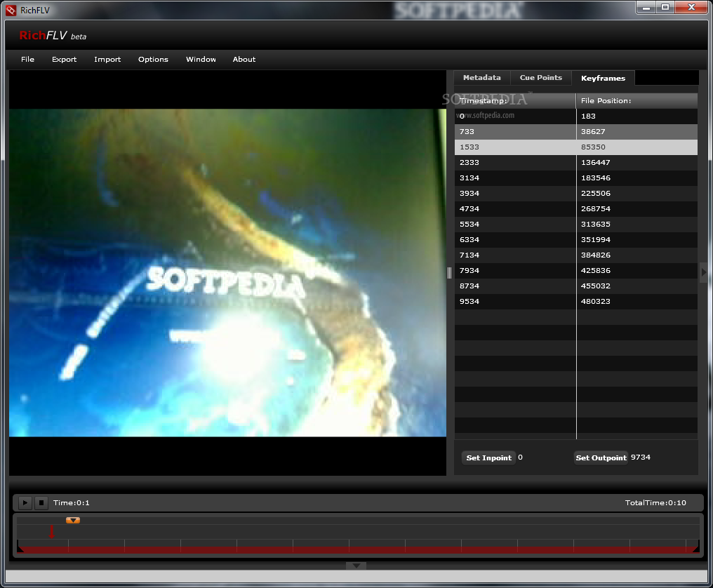Click file position value 480323
The height and width of the screenshot is (588, 713).
(x=595, y=302)
